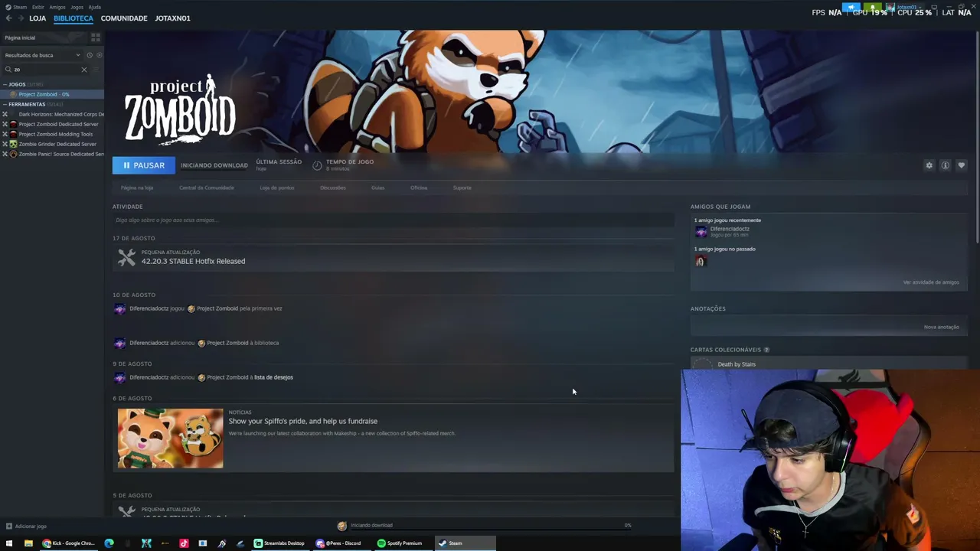Open the Discussões link
980x551 pixels.
tap(333, 187)
